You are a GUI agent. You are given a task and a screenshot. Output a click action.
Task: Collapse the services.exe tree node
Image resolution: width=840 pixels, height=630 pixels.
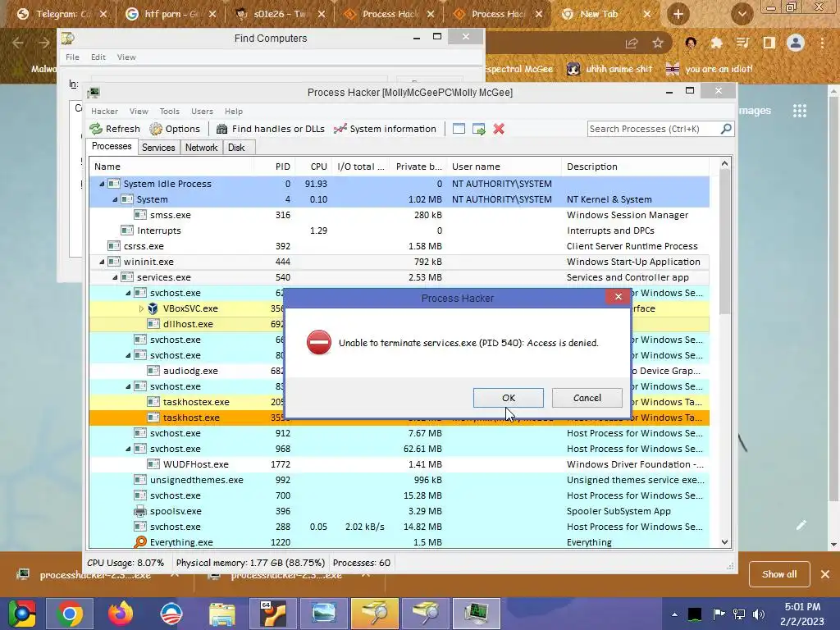pos(115,277)
